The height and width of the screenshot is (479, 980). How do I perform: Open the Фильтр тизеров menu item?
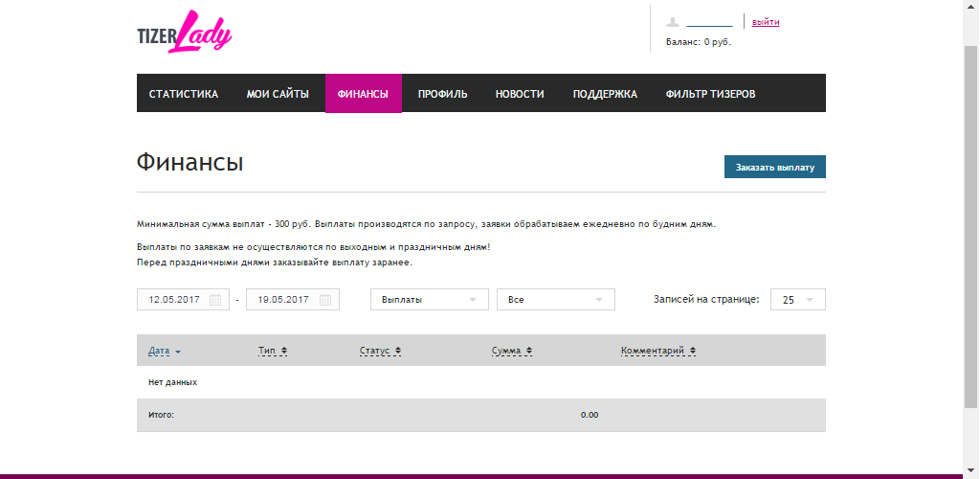click(711, 94)
